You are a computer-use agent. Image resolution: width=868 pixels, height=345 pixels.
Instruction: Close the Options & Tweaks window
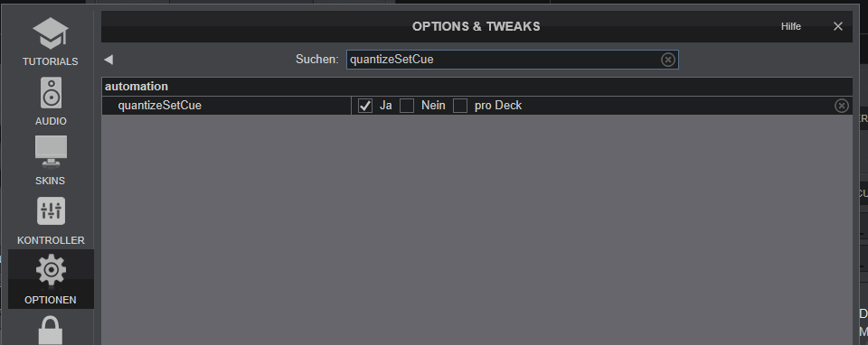pyautogui.click(x=838, y=26)
